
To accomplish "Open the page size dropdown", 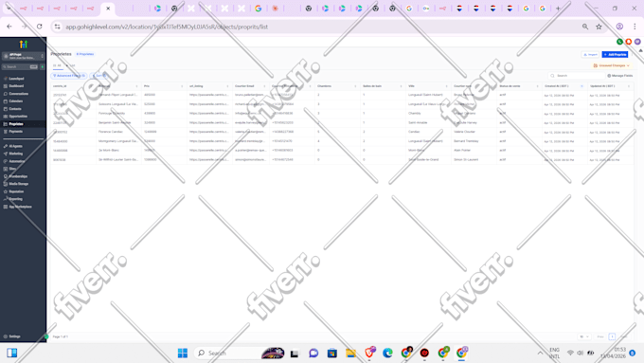I will tap(584, 336).
